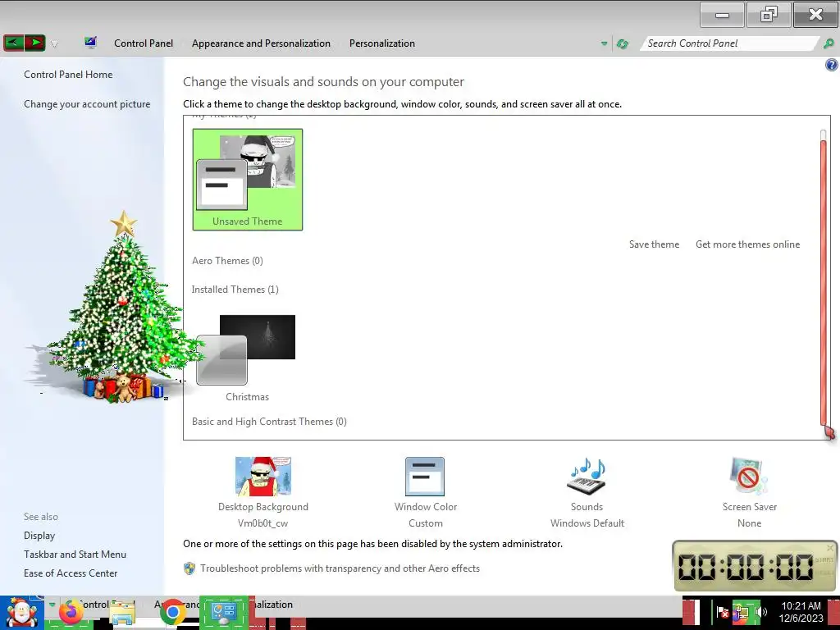Viewport: 840px width, 630px height.
Task: Click the network tray icon
Action: [742, 612]
